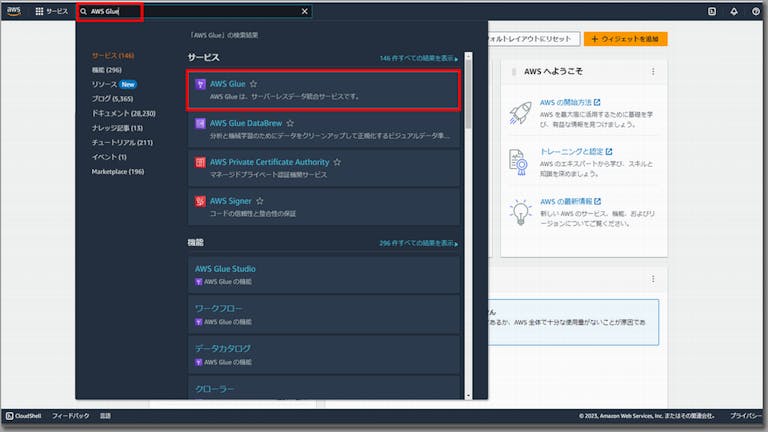Image resolution: width=768 pixels, height=432 pixels.
Task: Select リソース New filter category
Action: (114, 84)
